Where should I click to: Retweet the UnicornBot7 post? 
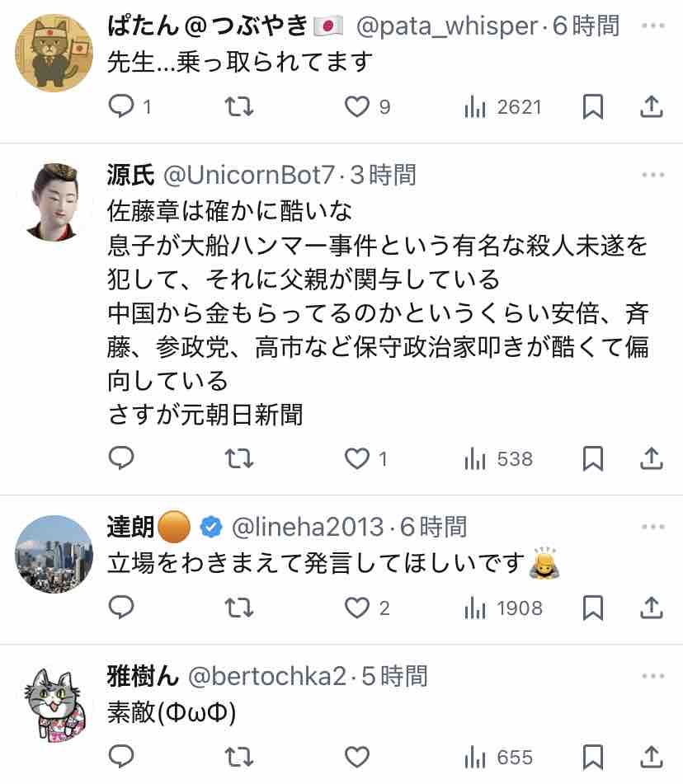click(238, 458)
